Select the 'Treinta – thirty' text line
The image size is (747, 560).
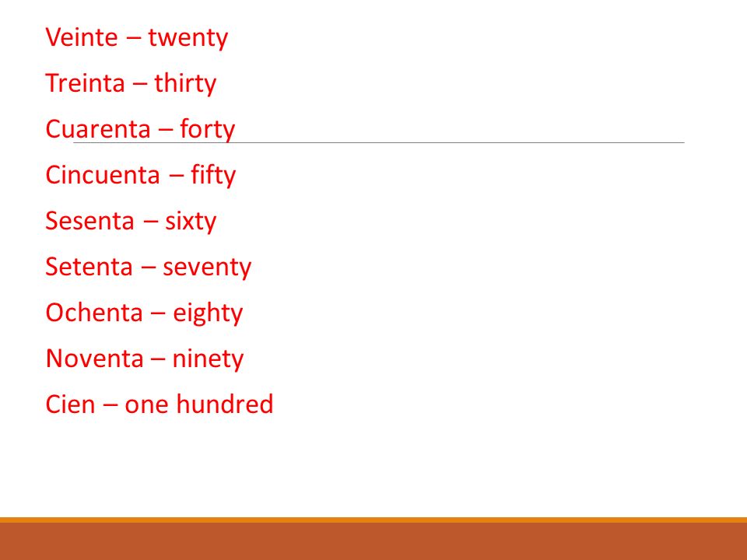coord(131,84)
